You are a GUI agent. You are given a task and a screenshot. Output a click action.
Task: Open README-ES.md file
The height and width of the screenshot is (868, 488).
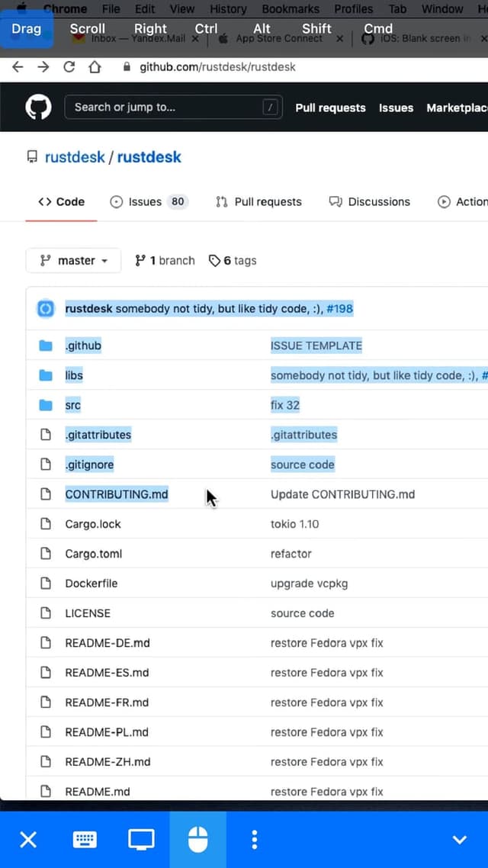pyautogui.click(x=107, y=673)
